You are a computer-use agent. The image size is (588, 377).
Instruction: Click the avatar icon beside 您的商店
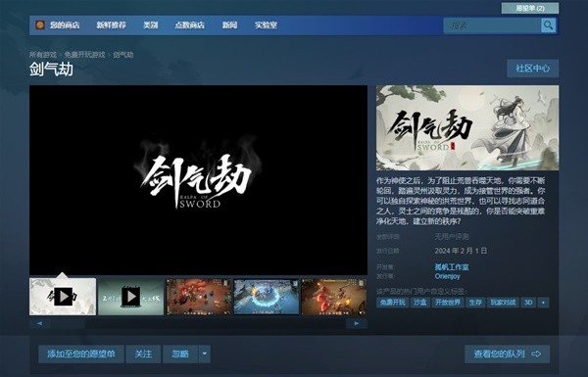40,25
